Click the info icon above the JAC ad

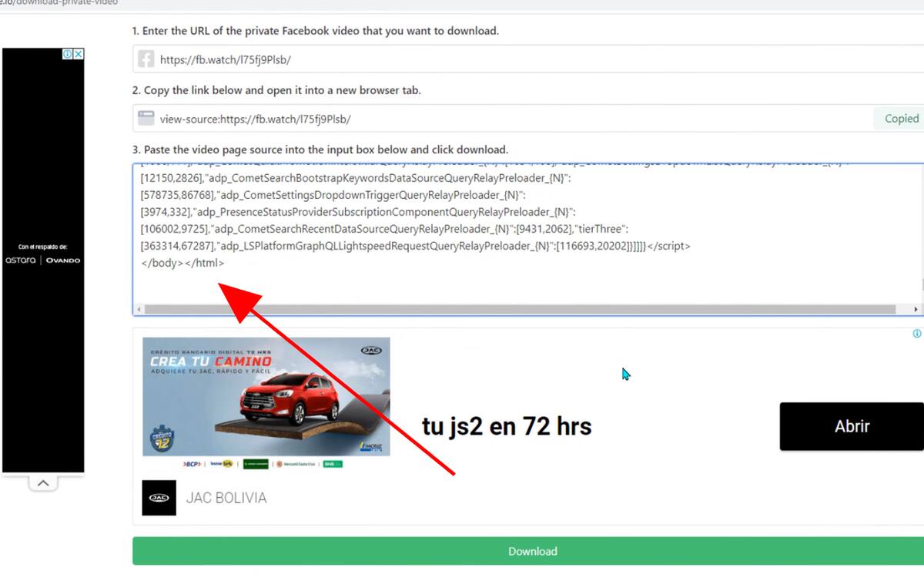(x=916, y=334)
